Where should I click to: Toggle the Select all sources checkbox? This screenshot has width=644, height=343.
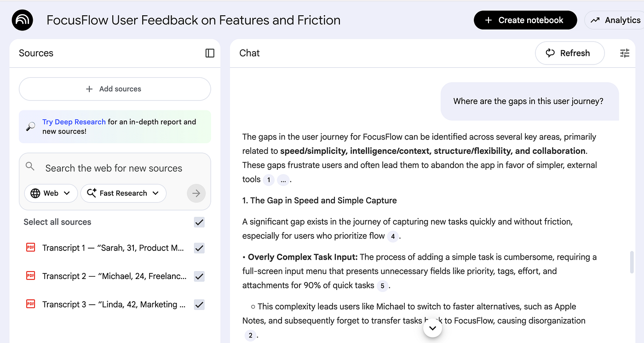(x=199, y=222)
